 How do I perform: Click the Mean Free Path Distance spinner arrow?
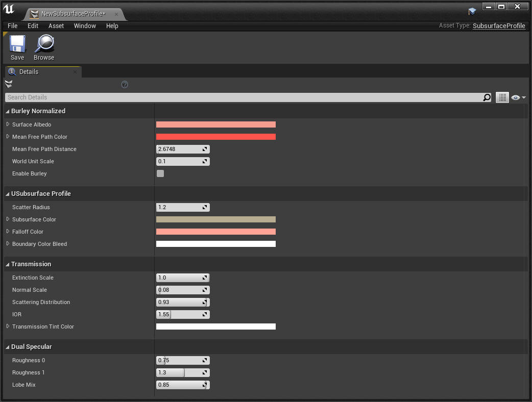205,149
